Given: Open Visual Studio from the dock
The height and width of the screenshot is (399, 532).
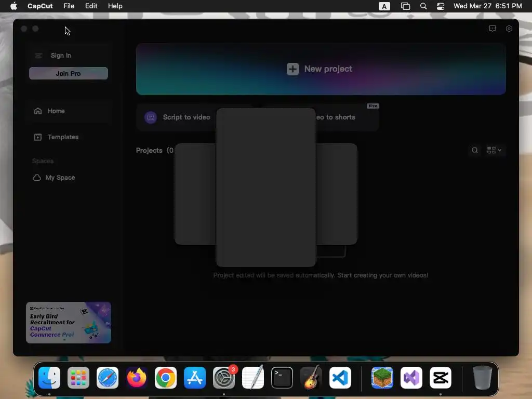Looking at the screenshot, I should coord(411,378).
